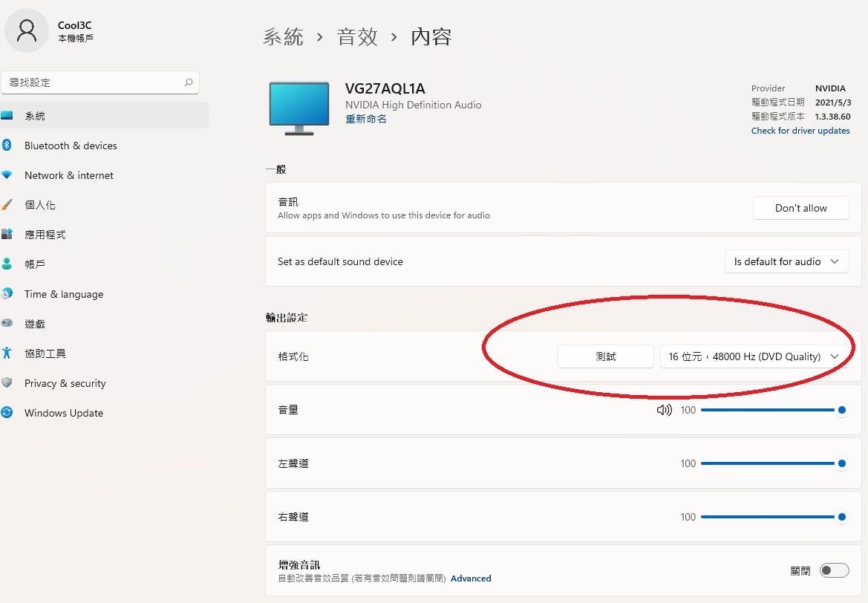
Task: Open 協助工具 settings
Action: [104, 353]
